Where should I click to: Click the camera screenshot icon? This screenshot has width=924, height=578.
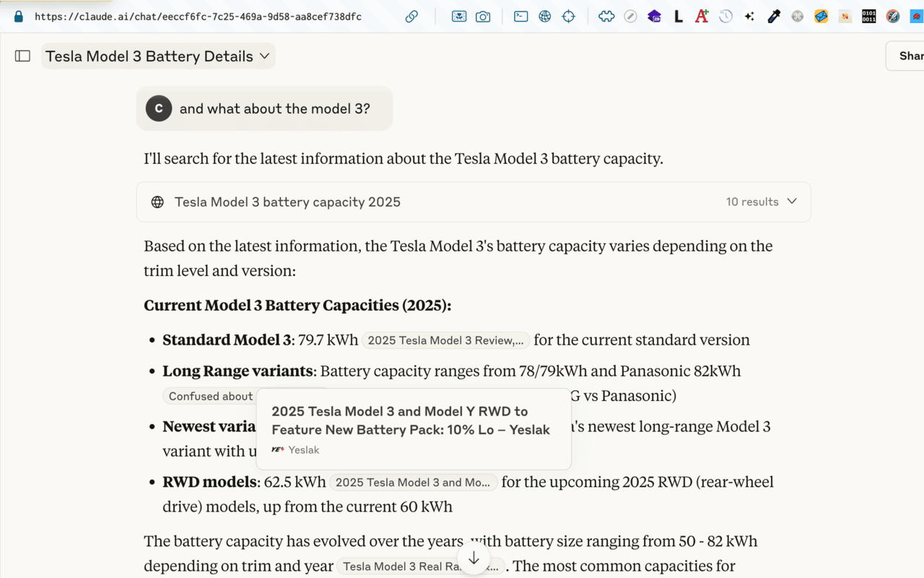pos(483,17)
